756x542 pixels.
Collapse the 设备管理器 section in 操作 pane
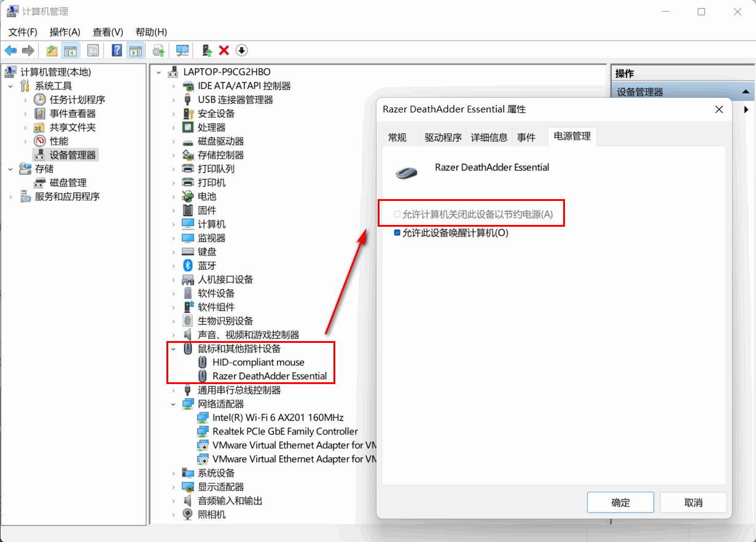(x=747, y=92)
